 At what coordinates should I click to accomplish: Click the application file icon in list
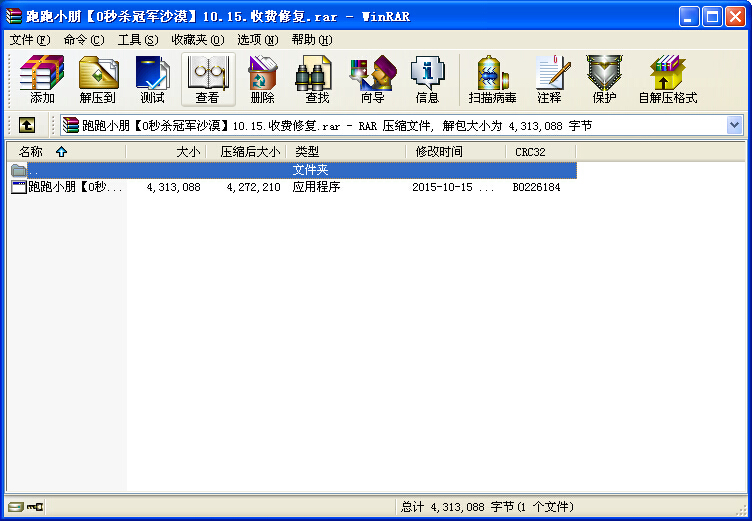[19, 187]
